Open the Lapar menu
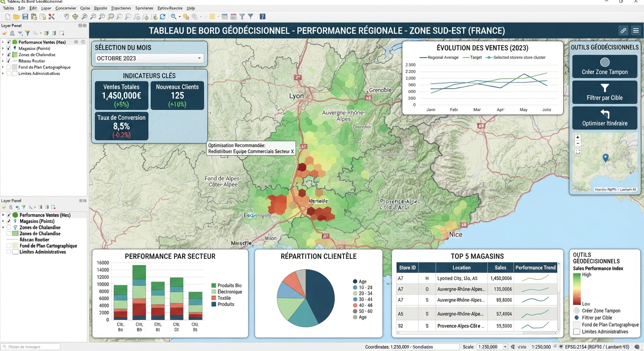The height and width of the screenshot is (351, 644). click(x=46, y=8)
